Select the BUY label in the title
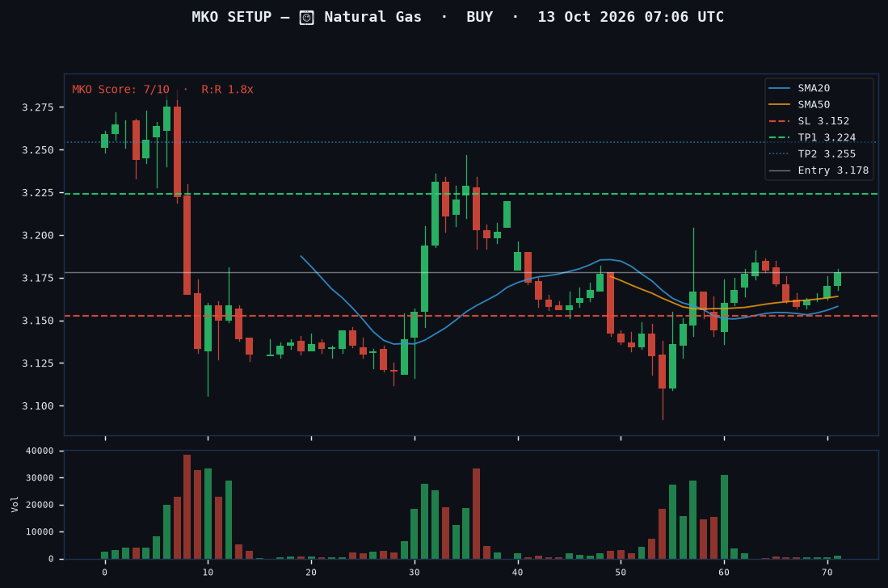888x588 pixels. click(x=479, y=17)
